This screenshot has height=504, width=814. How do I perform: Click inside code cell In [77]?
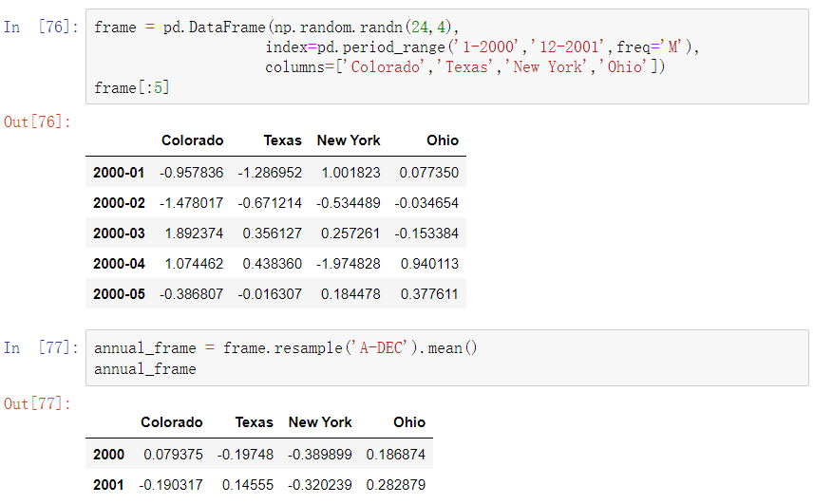pos(447,358)
